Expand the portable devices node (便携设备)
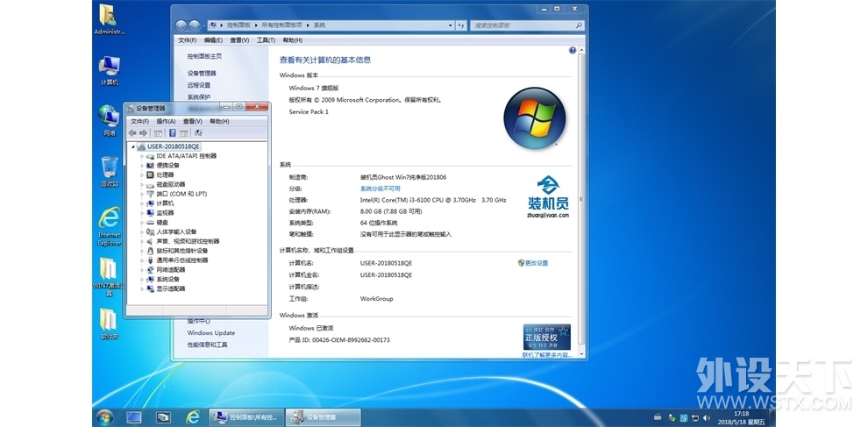This screenshot has height=427, width=868. point(142,166)
